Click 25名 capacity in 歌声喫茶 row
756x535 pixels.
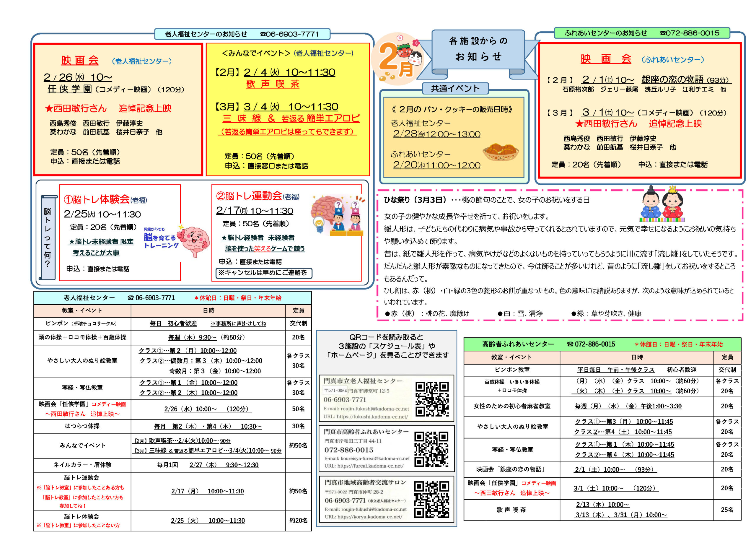coord(727,510)
